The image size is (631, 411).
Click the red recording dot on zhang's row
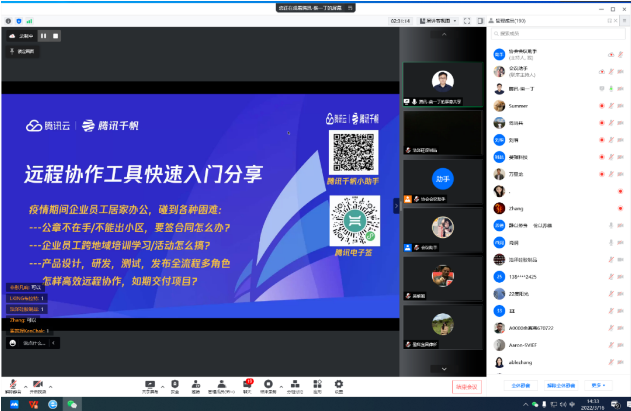pyautogui.click(x=621, y=209)
